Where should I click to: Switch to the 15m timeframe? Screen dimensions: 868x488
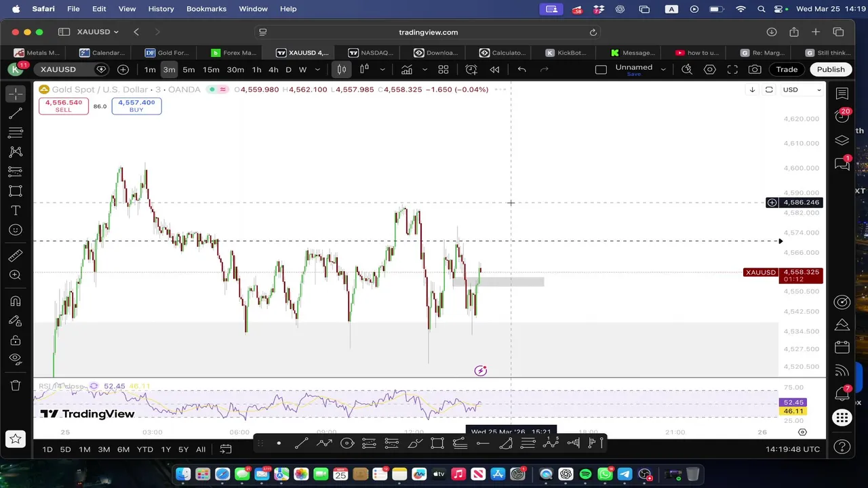pyautogui.click(x=211, y=69)
